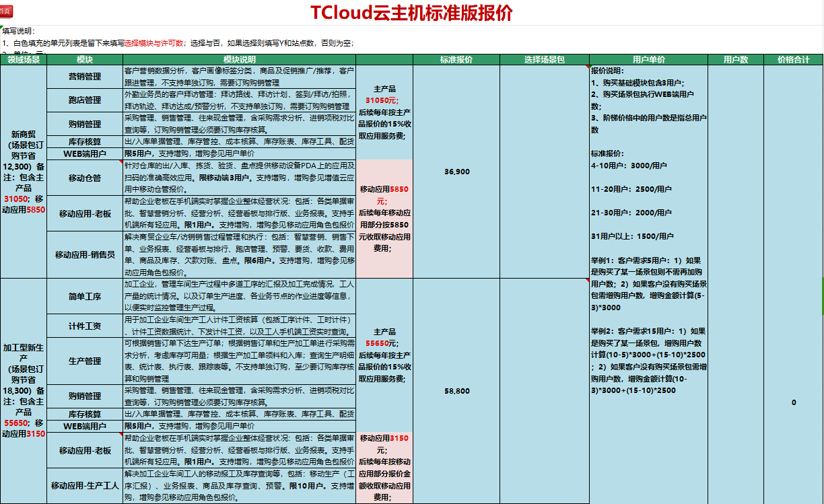Viewport: 824px width, 504px height.
Task: Select the description starting 针对仓库的出/入库
Action: 239,178
